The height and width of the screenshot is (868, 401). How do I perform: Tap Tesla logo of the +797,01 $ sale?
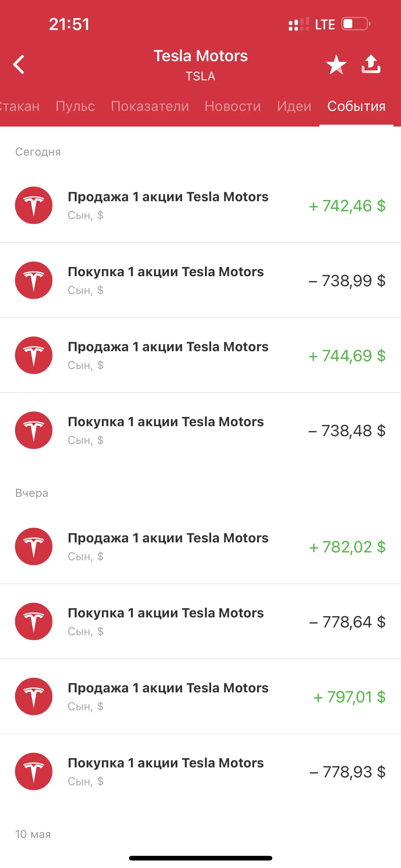[x=34, y=696]
